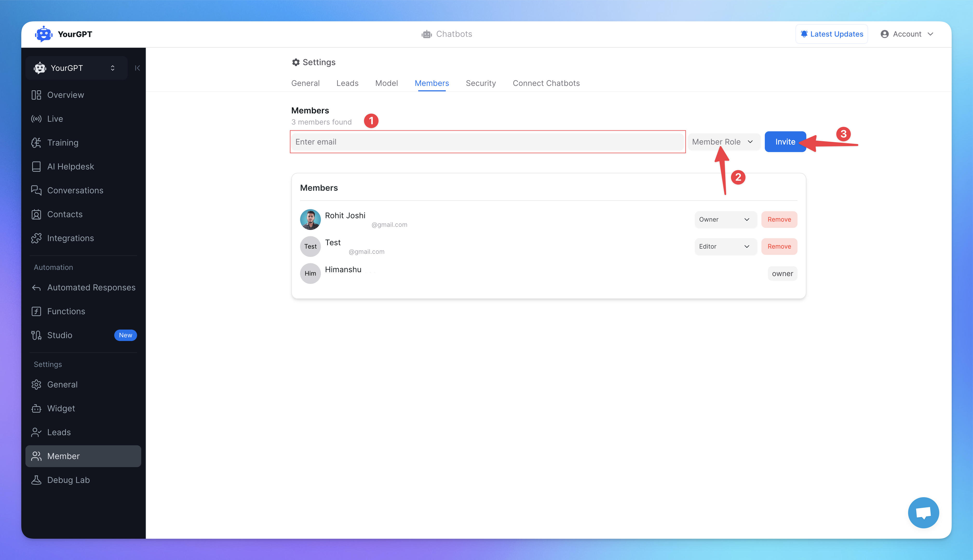Screen dimensions: 973x560
Task: Open Integrations in the sidebar
Action: (x=83, y=238)
